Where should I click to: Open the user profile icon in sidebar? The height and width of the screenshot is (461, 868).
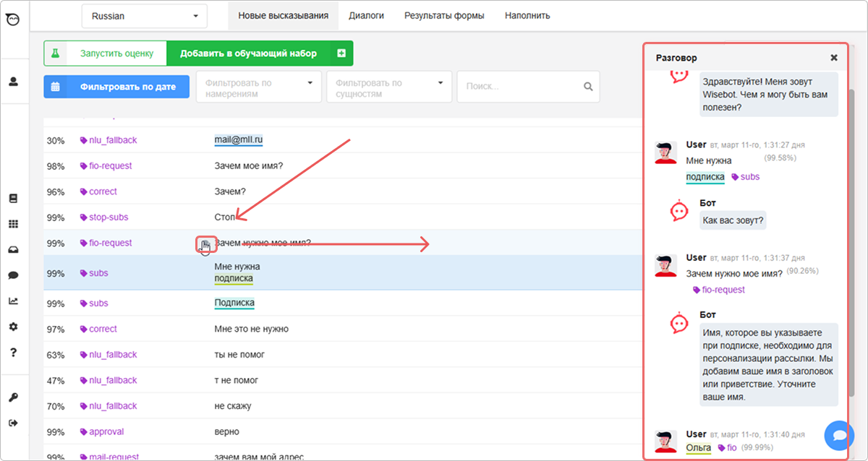click(13, 82)
